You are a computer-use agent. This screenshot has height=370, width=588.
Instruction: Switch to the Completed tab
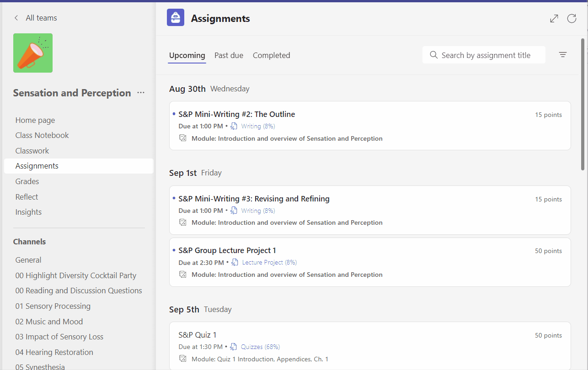[271, 55]
